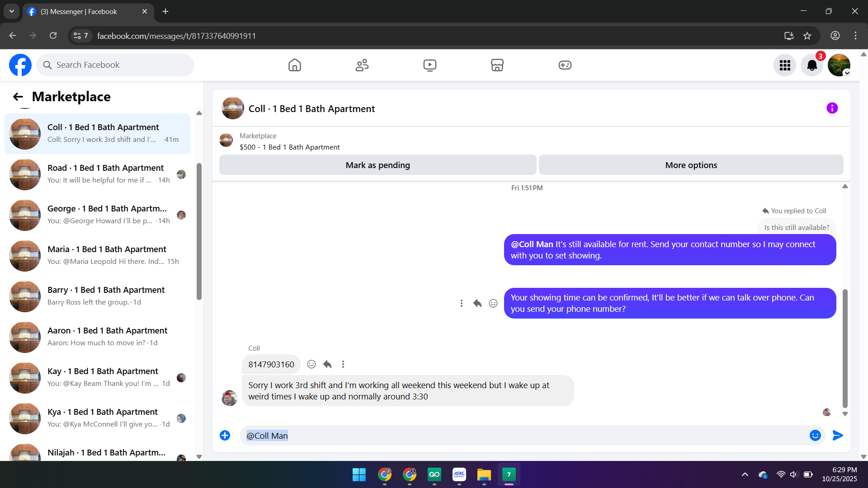
Task: Click the Marketplace back arrow
Action: (18, 97)
